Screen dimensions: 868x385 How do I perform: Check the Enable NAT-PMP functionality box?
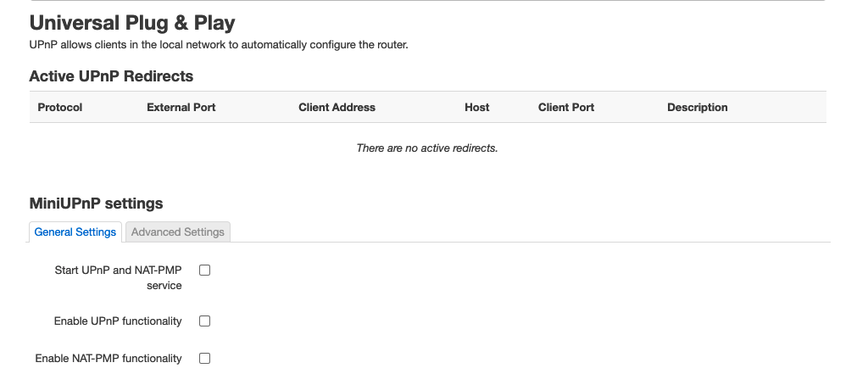click(x=205, y=359)
